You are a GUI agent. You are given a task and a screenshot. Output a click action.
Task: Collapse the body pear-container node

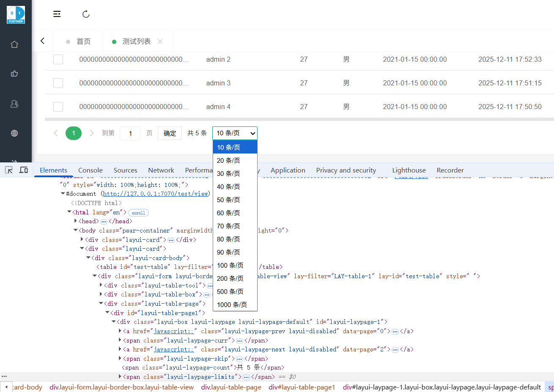pos(76,230)
